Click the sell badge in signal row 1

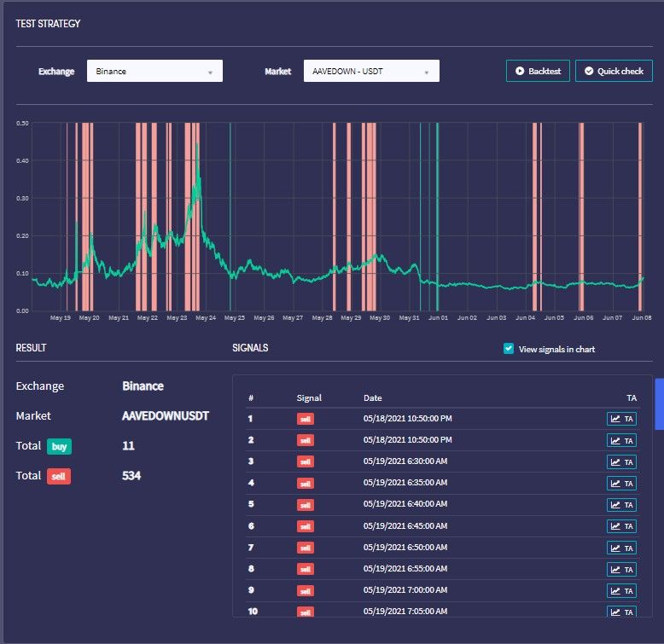[x=306, y=419]
